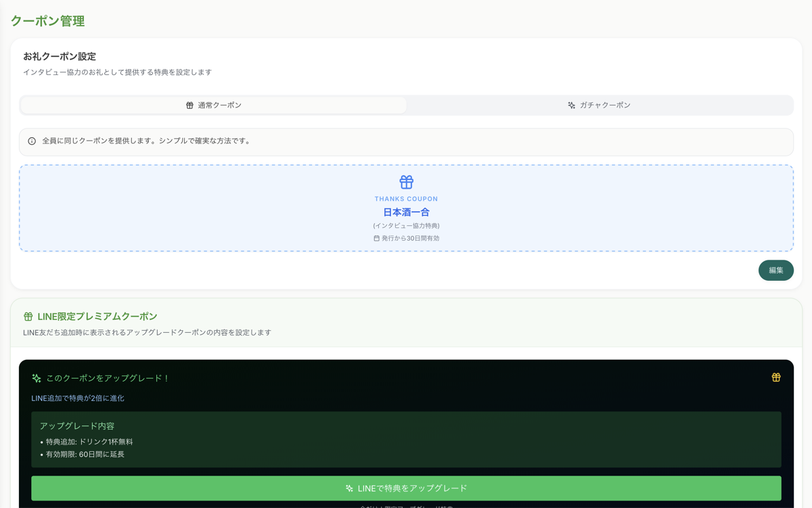Click the 編集 button

[775, 270]
